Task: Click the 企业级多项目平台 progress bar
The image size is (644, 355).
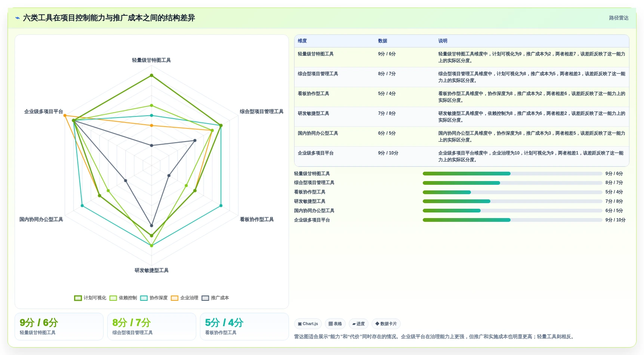Action: (x=512, y=220)
